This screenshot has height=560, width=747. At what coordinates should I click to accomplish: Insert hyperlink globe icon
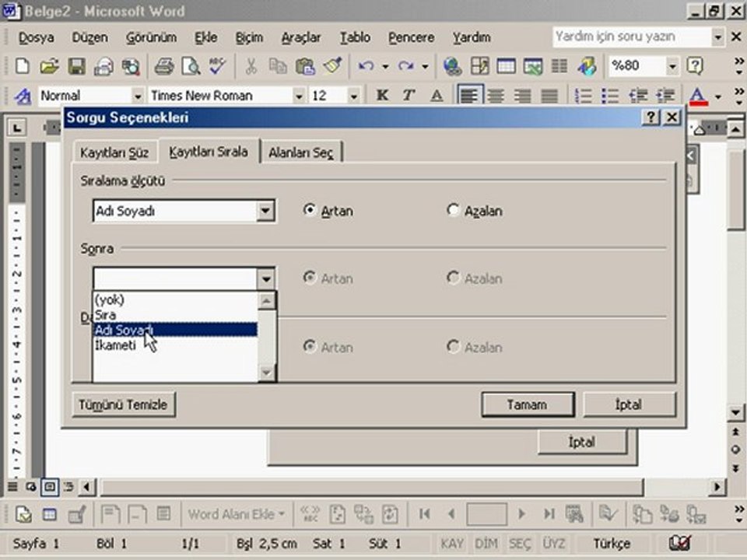tap(452, 66)
